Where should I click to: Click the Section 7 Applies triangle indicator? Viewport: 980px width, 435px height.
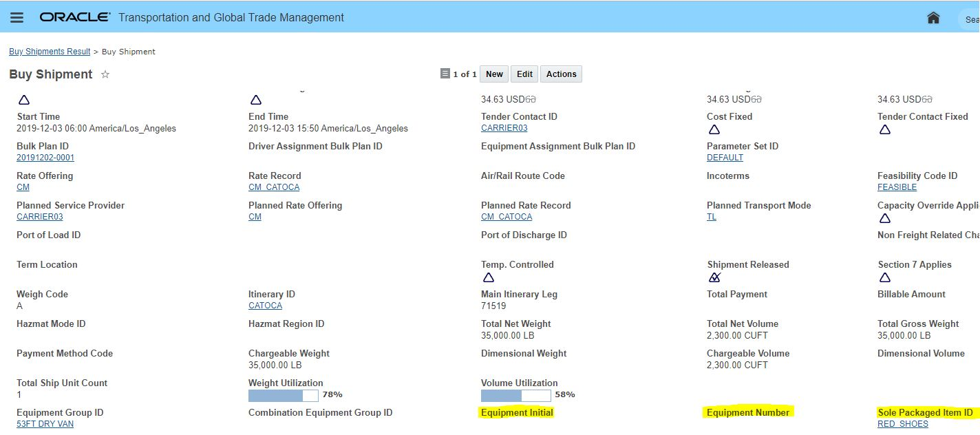click(x=885, y=277)
